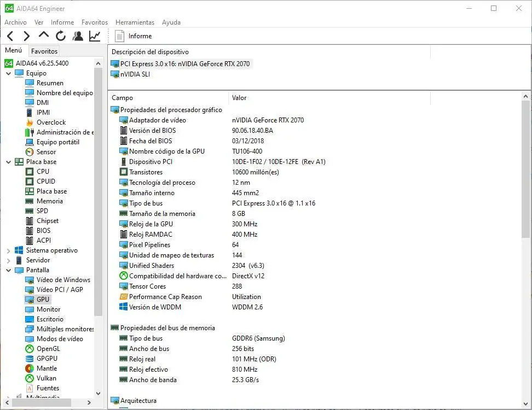This screenshot has width=532, height=410.
Task: Click the Versión de WDDM Windows logo icon
Action: pos(124,307)
